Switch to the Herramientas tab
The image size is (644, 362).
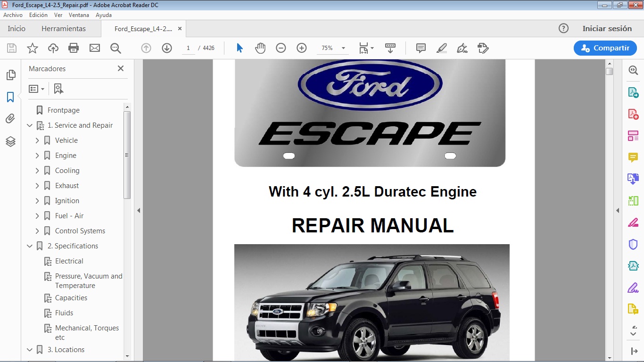[64, 28]
